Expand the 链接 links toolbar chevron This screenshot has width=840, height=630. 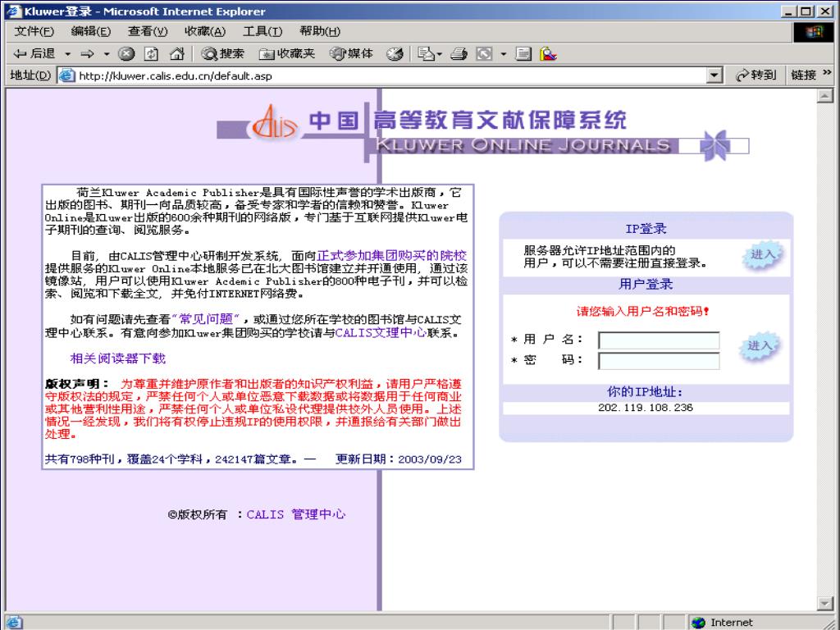coord(827,72)
